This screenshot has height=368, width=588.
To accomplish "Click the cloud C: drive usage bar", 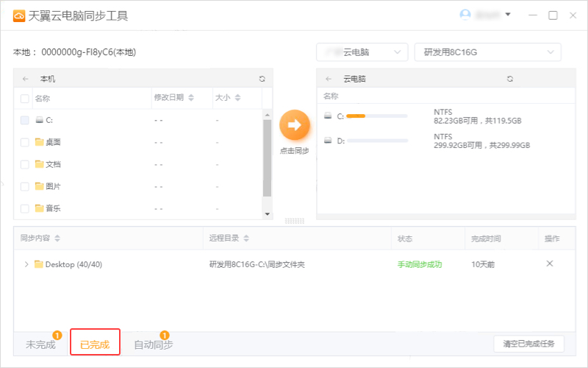I will click(377, 116).
